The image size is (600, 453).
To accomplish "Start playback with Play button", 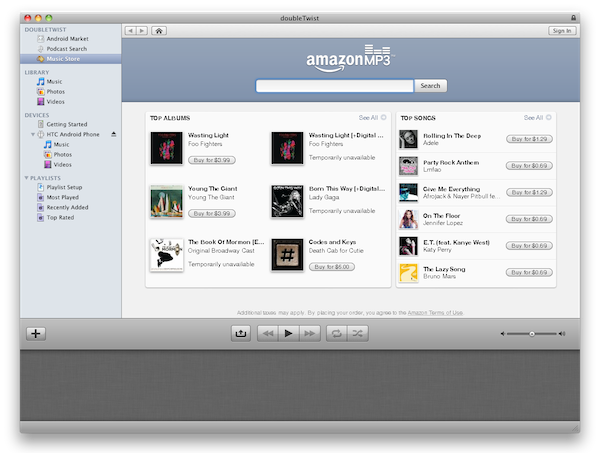I will (289, 334).
